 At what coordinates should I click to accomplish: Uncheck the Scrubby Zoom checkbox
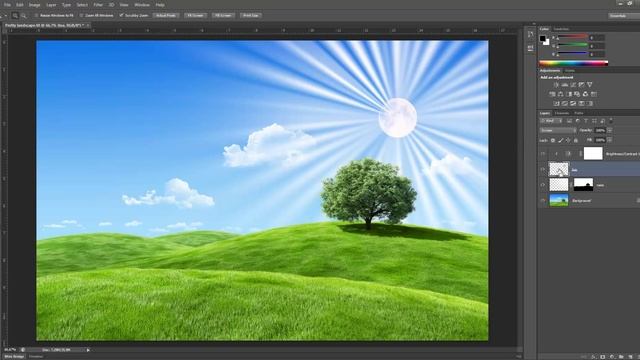(121, 16)
